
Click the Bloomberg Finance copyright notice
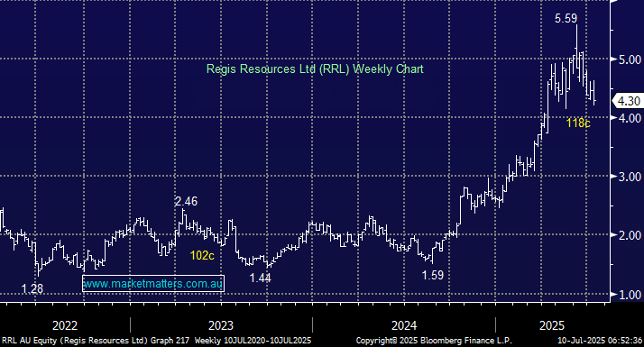coord(434,341)
